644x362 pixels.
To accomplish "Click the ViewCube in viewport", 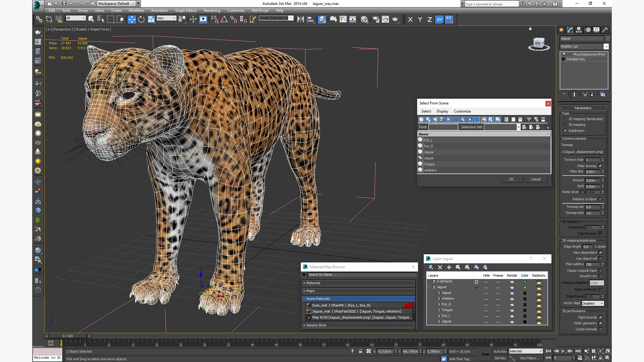I will pyautogui.click(x=539, y=44).
